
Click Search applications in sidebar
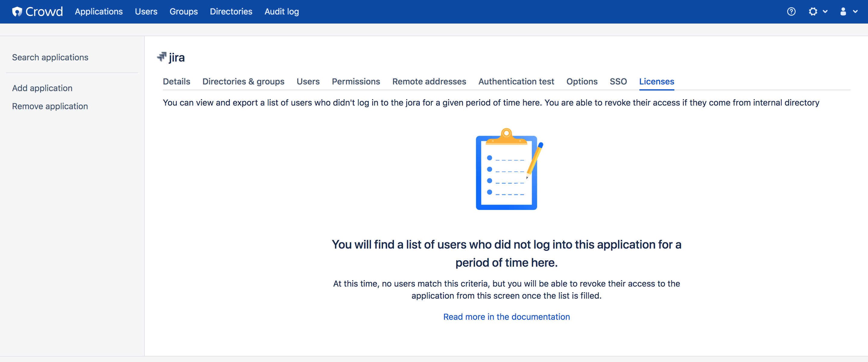coord(50,57)
